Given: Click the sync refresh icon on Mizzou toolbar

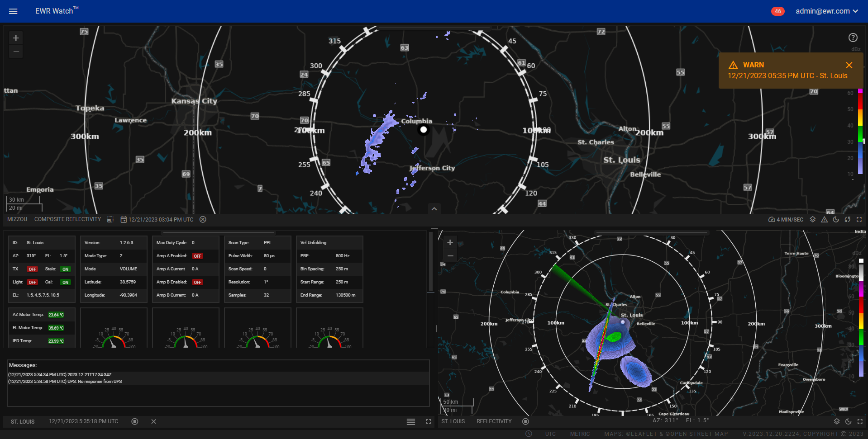Looking at the screenshot, I should (x=847, y=219).
